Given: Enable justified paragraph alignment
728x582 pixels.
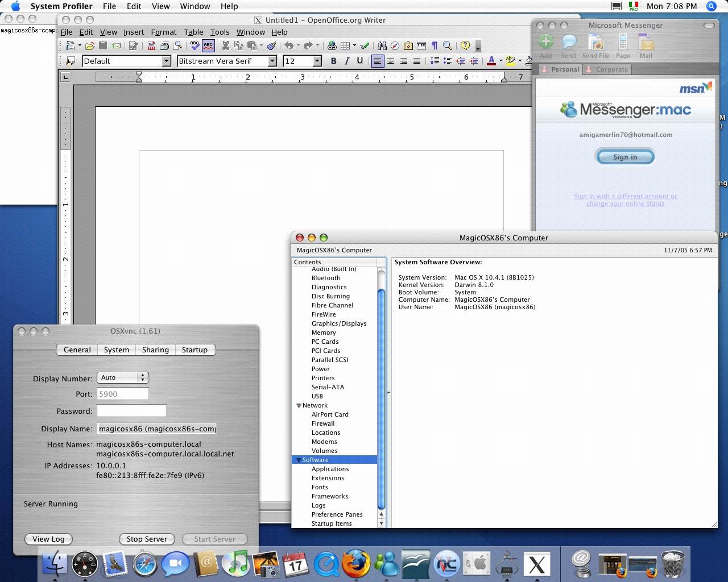Looking at the screenshot, I should coord(417,61).
